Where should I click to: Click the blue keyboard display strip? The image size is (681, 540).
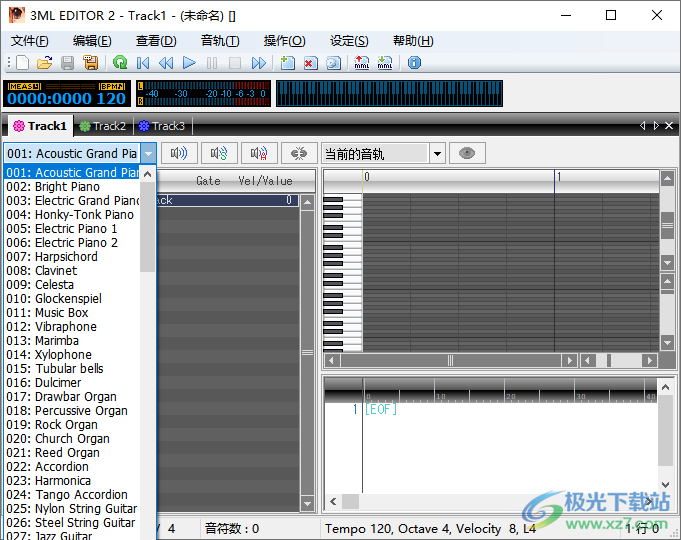point(390,93)
